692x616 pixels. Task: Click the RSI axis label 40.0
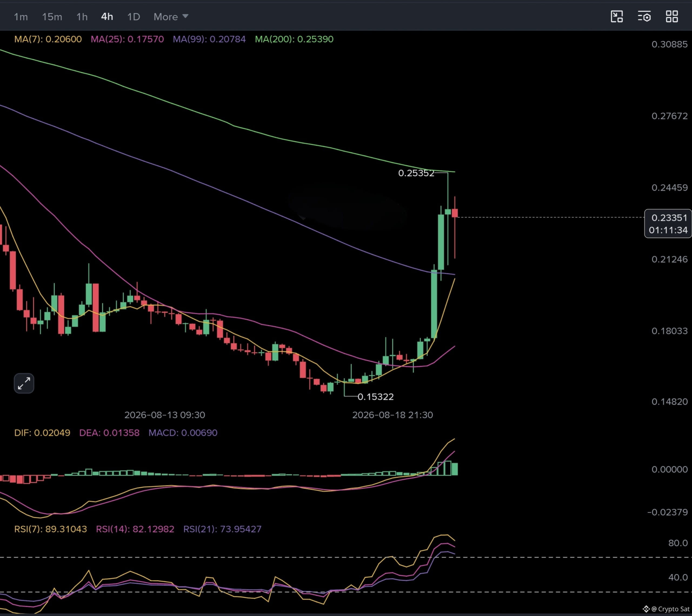(678, 577)
